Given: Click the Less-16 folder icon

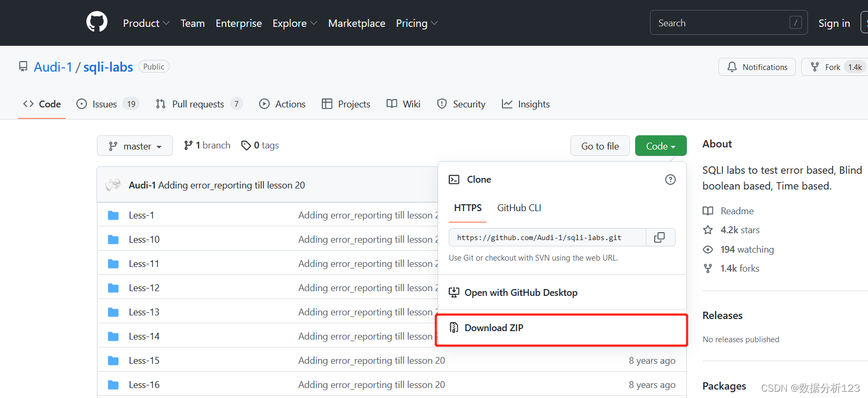Looking at the screenshot, I should pos(113,385).
